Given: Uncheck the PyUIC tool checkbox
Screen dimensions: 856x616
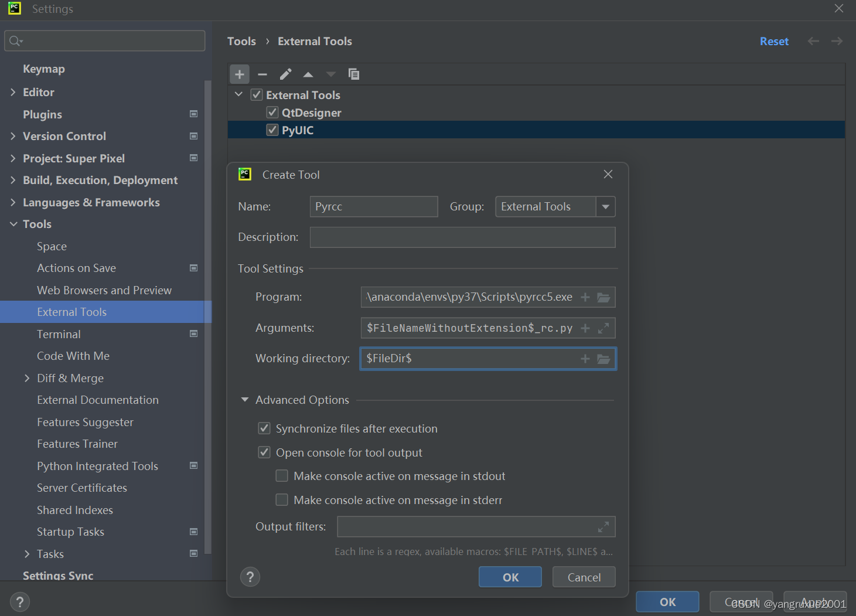Looking at the screenshot, I should 272,130.
